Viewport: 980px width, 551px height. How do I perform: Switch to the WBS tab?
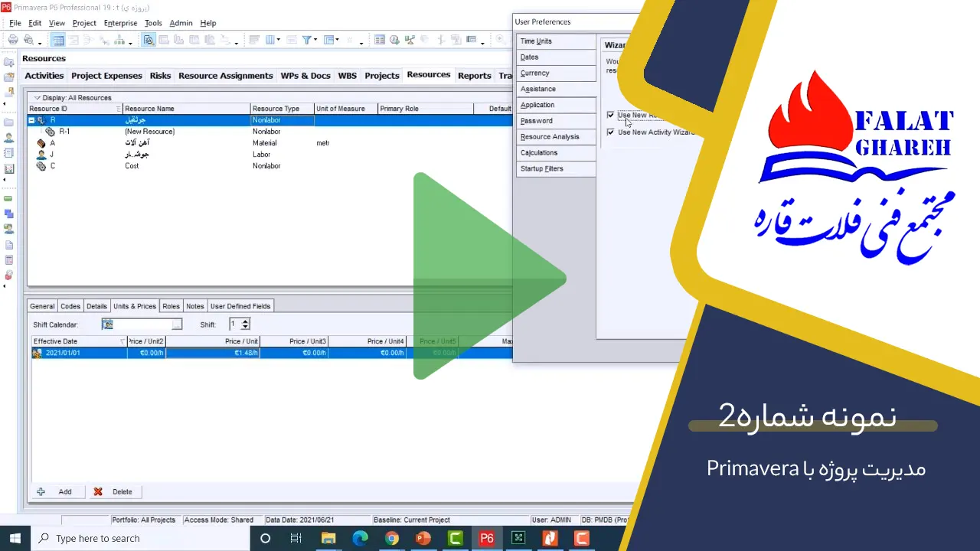347,76
